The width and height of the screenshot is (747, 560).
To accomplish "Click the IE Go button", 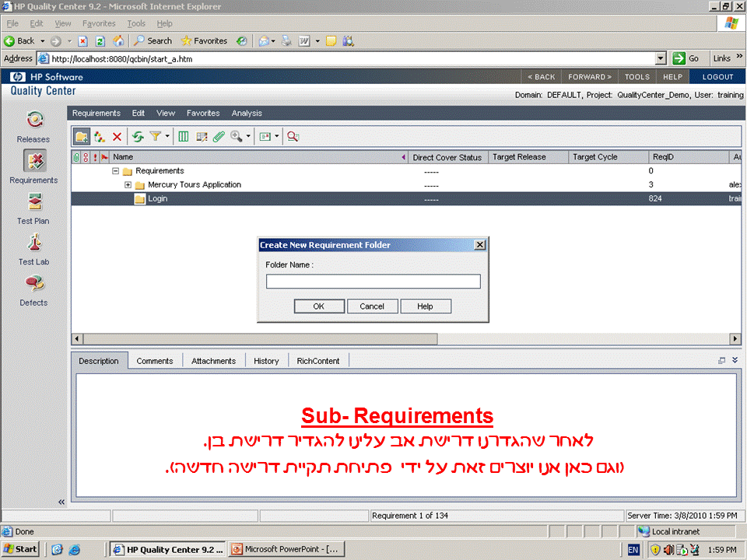I will [686, 58].
